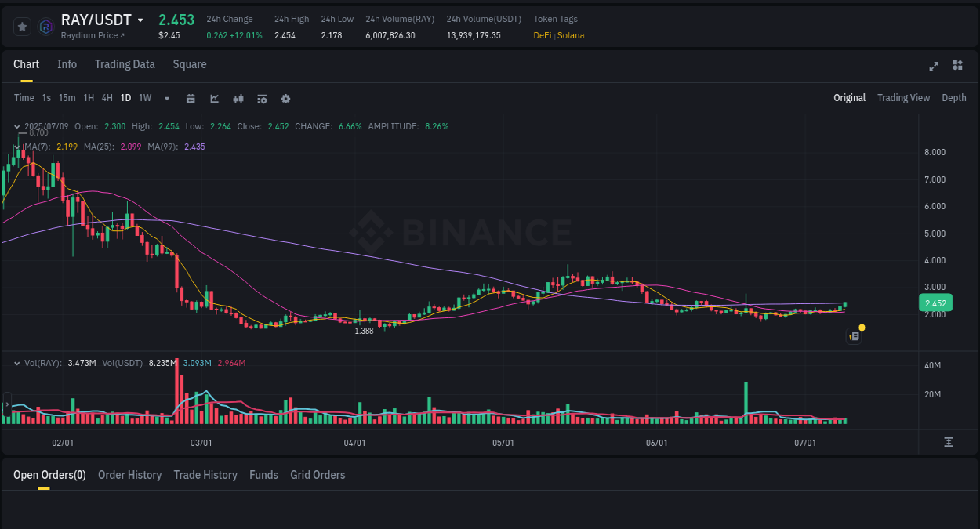Click the Solana token tag
Viewport: 980px width, 529px height.
pyautogui.click(x=570, y=35)
